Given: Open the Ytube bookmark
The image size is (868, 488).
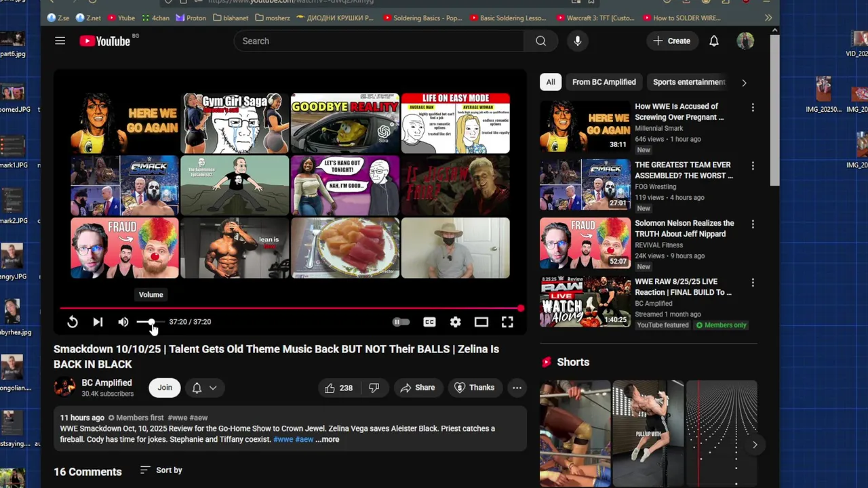Looking at the screenshot, I should 121,18.
